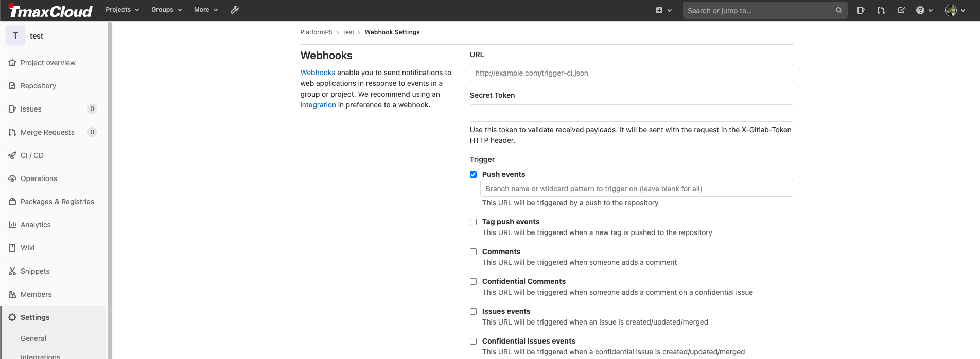This screenshot has width=980, height=359.
Task: Click the TmaxCloud logo
Action: click(x=50, y=11)
